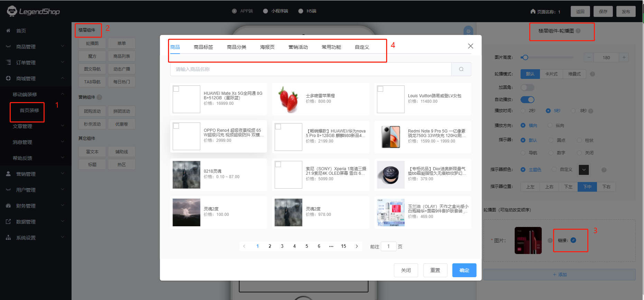
Task: Expand the 商品管理 sidebar menu
Action: point(35,47)
